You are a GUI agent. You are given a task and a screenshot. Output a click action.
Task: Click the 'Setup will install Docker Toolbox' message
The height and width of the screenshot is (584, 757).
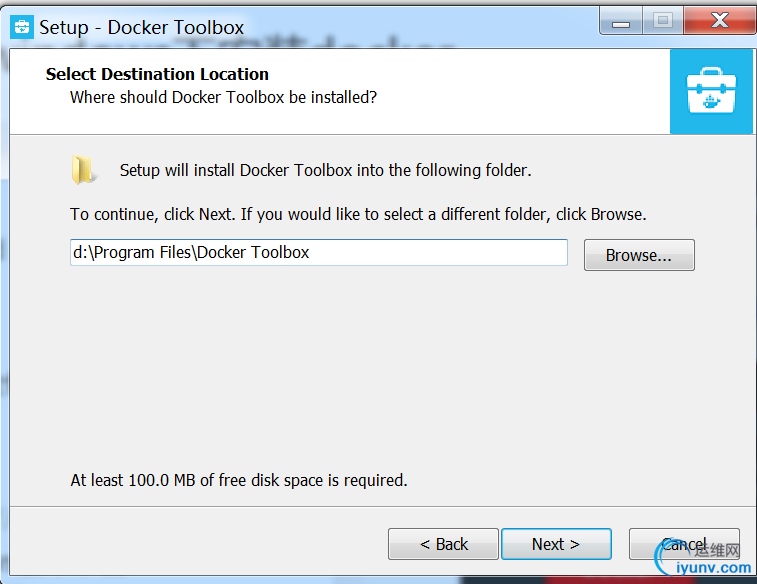point(325,170)
